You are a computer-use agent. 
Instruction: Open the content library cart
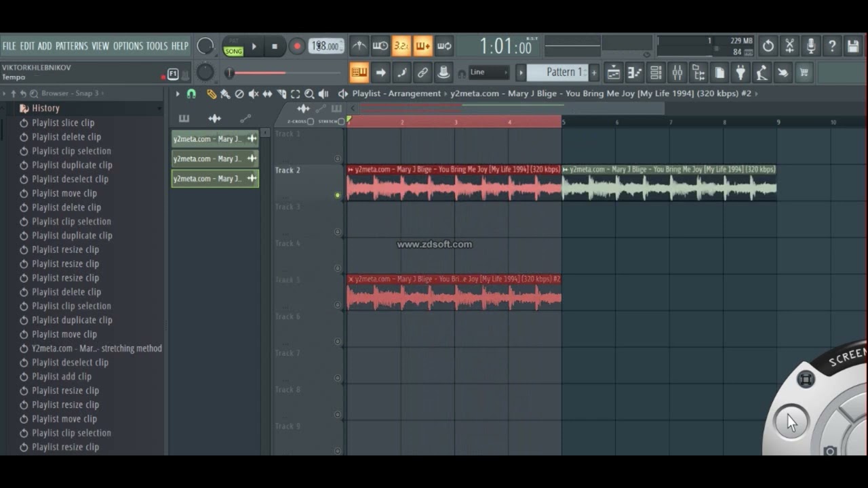tap(804, 72)
